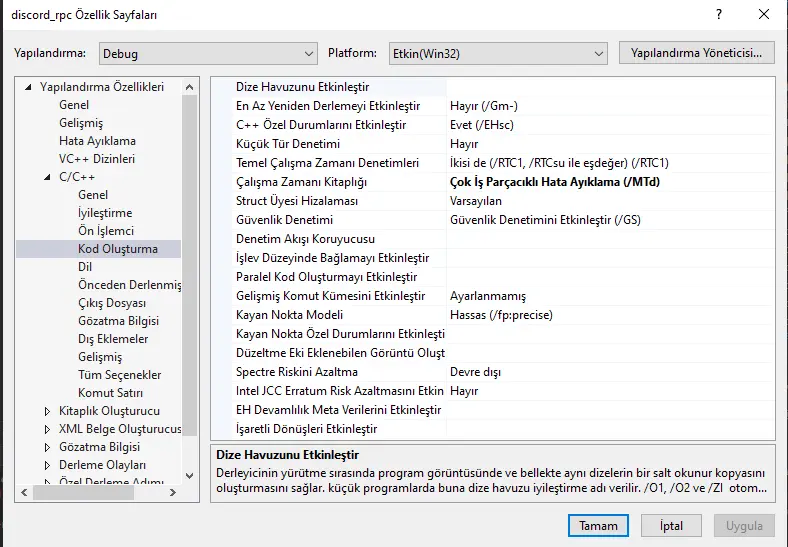Expand the Kitaplık Oluşturucu tree node
Viewport: 788px width, 547px height.
tap(47, 411)
